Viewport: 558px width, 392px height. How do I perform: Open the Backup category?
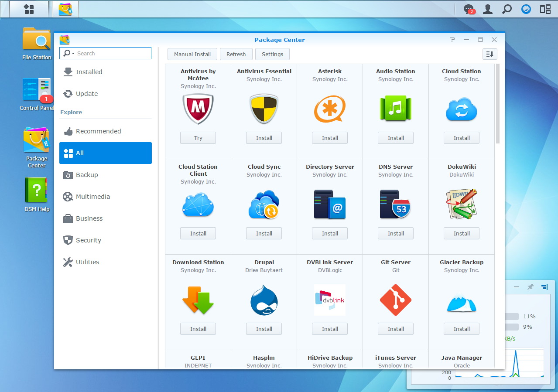[x=106, y=175]
